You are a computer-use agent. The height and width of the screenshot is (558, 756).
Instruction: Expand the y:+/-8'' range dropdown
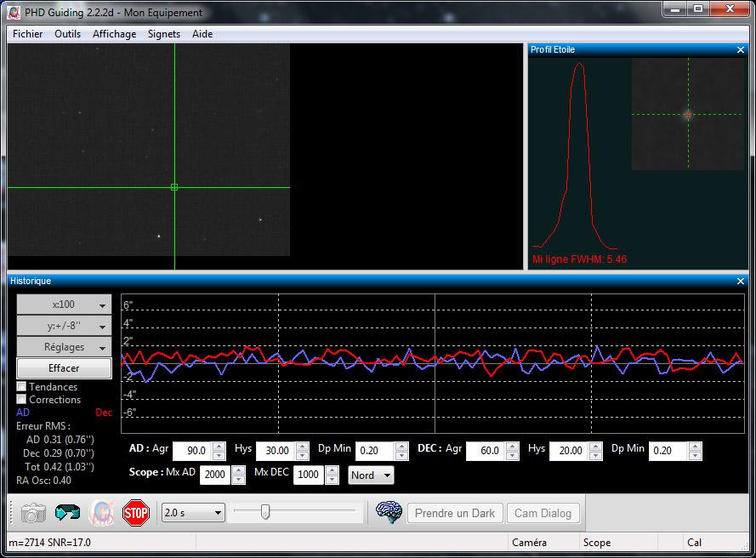[65, 326]
